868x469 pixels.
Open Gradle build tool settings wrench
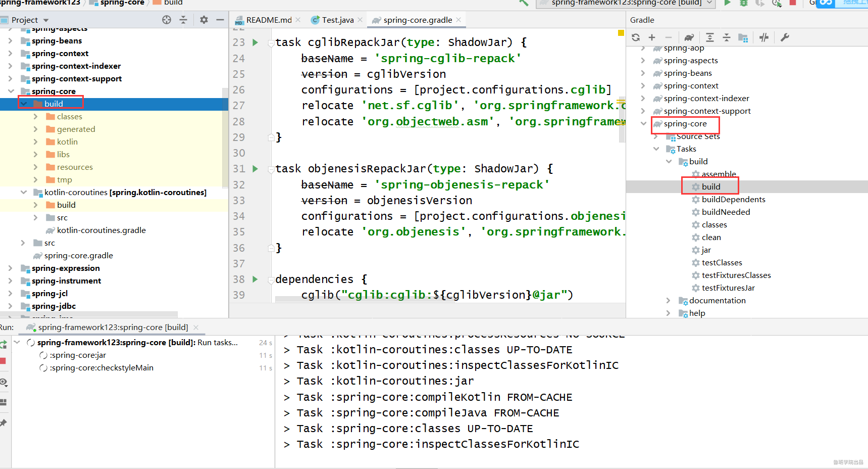coord(785,37)
